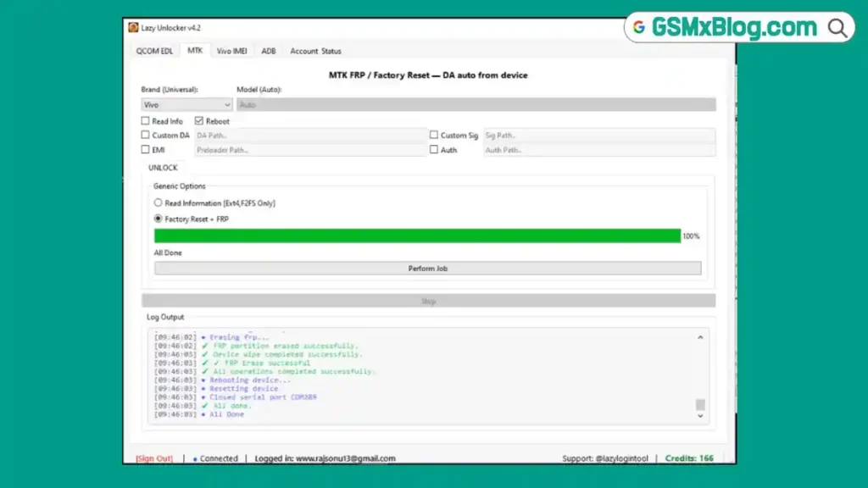The width and height of the screenshot is (868, 488).
Task: Click the log scroll up arrow
Action: click(700, 337)
